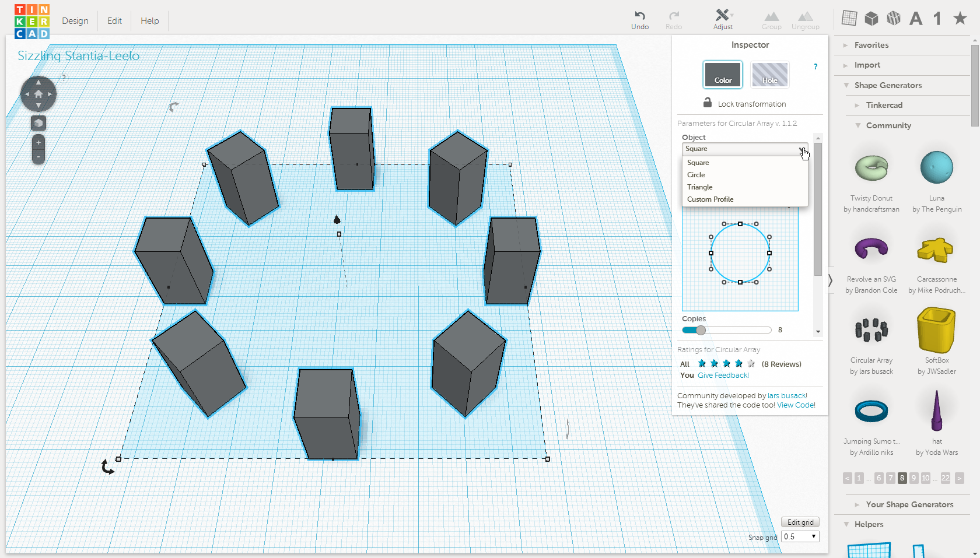
Task: Choose Custom Profile from the Object dropdown
Action: pyautogui.click(x=710, y=199)
